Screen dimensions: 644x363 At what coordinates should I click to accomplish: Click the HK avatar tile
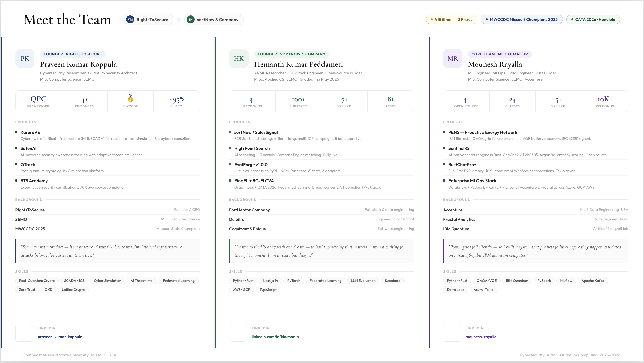pos(238,58)
